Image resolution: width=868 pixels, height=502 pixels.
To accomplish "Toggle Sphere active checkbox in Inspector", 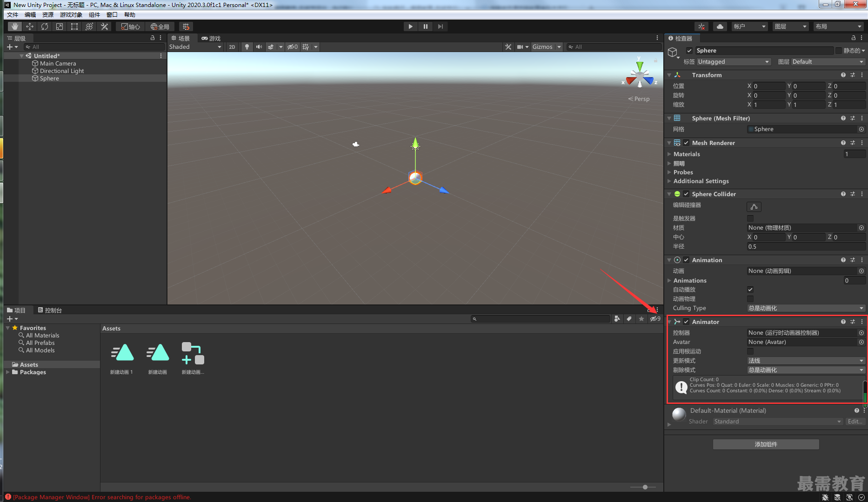I will [x=689, y=51].
